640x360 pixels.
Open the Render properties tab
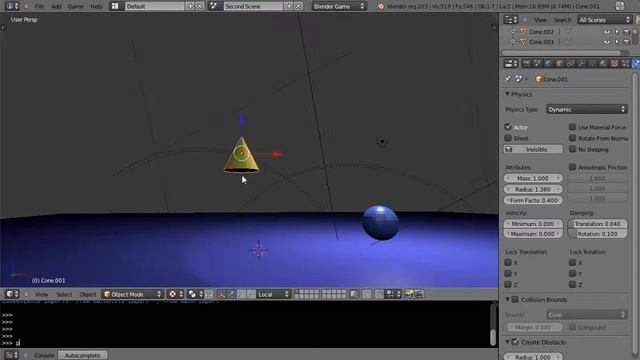click(527, 63)
